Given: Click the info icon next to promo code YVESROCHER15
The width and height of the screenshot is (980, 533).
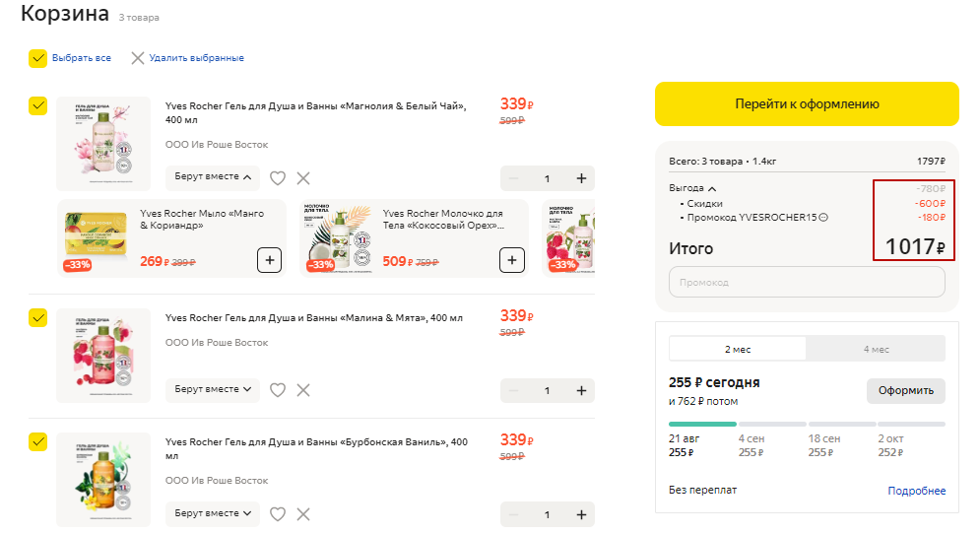Looking at the screenshot, I should (824, 218).
